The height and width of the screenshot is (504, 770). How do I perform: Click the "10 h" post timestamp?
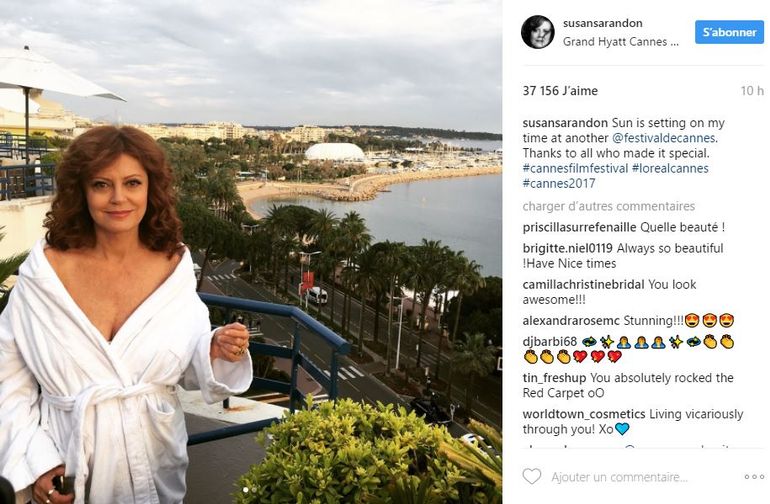click(752, 91)
